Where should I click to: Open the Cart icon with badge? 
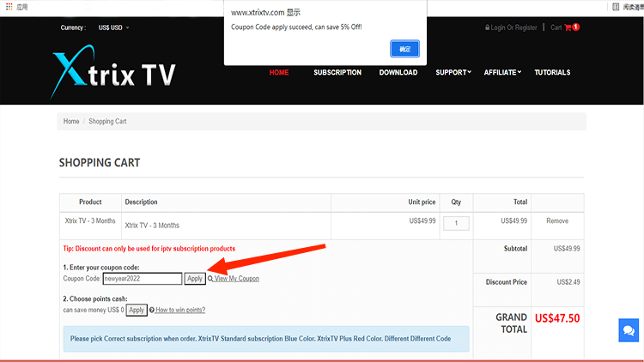tap(571, 27)
